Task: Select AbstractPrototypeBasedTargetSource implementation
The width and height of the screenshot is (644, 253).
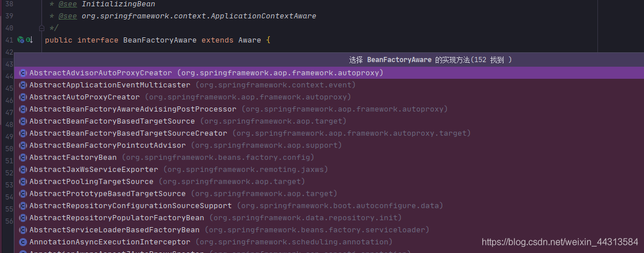Action: (x=107, y=194)
